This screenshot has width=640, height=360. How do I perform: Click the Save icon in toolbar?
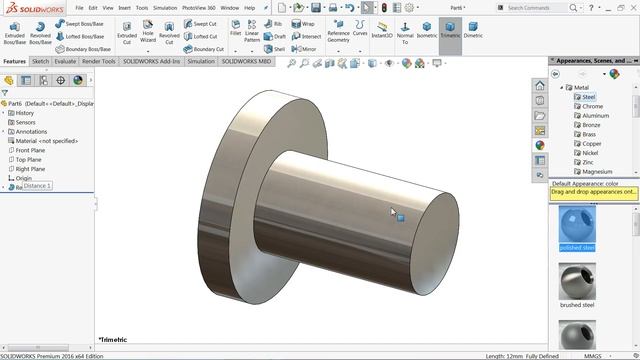coord(316,8)
